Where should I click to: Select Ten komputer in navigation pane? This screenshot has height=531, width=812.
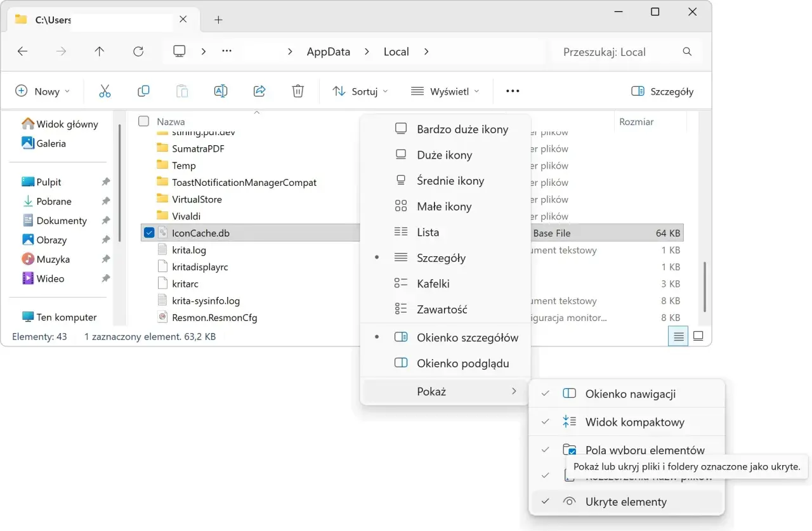[59, 317]
